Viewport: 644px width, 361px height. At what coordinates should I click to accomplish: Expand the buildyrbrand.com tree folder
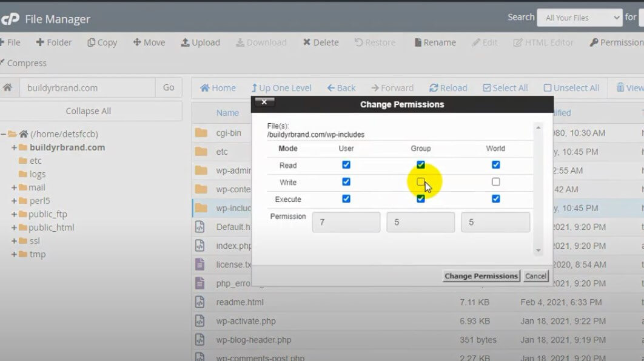[x=14, y=147]
